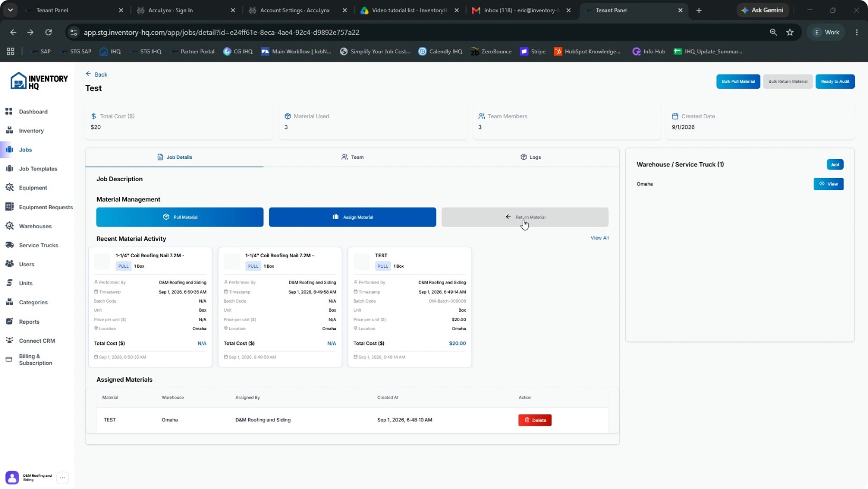The height and width of the screenshot is (489, 868).
Task: Click the Ask Gemini button
Action: 762,10
